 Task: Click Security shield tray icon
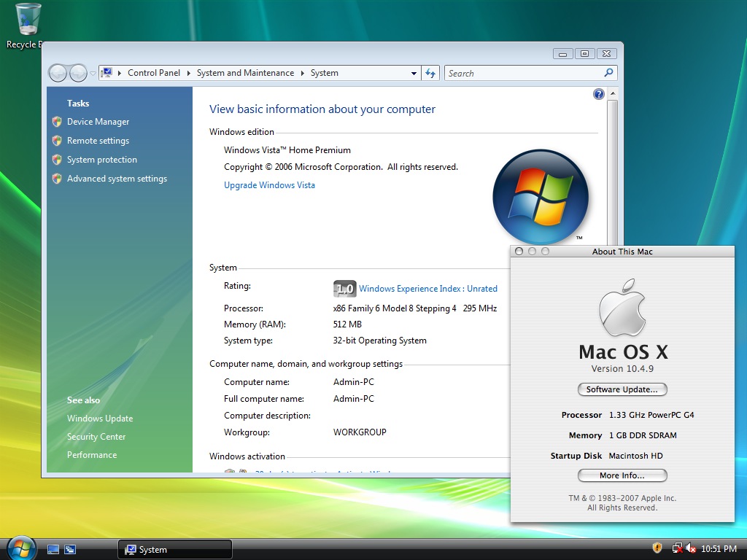pos(657,548)
